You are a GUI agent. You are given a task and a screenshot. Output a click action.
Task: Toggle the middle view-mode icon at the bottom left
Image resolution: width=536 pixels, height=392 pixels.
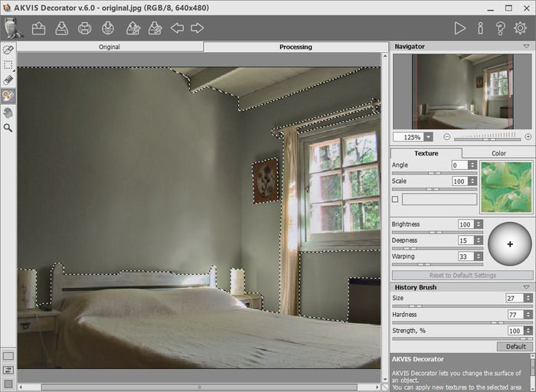[x=8, y=370]
